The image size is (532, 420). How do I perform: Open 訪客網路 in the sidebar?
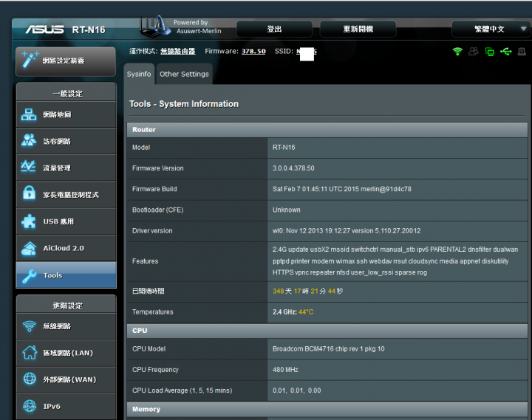(x=66, y=141)
